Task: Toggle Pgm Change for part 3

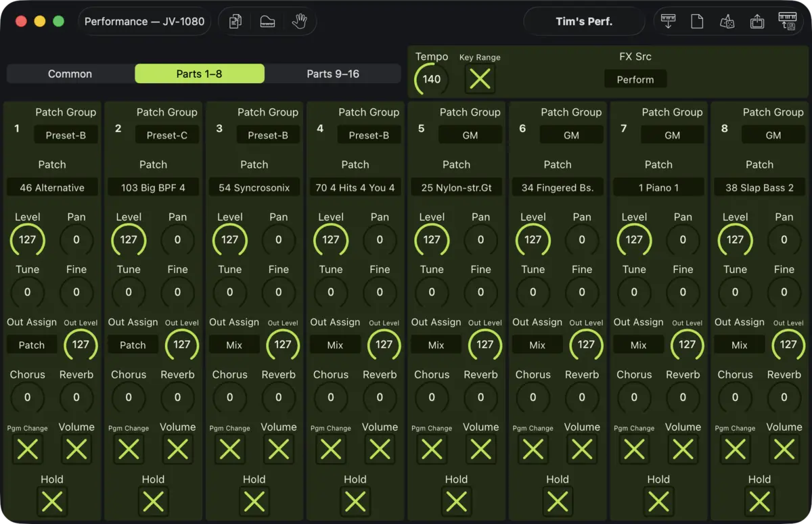Action: click(229, 449)
